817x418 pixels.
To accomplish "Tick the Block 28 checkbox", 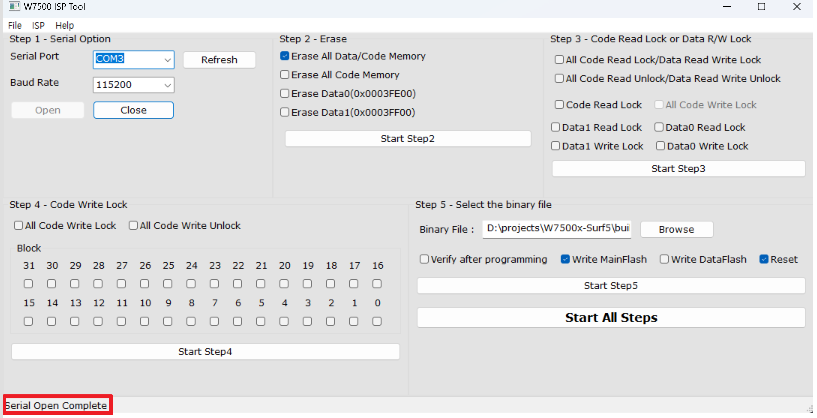I will click(x=98, y=284).
